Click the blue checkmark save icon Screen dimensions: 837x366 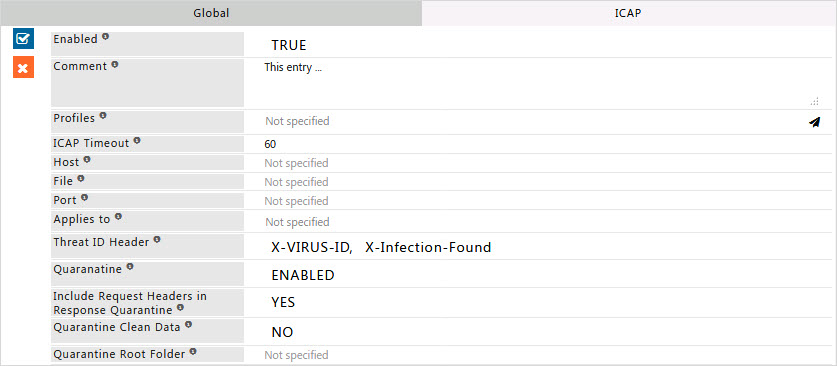[23, 39]
